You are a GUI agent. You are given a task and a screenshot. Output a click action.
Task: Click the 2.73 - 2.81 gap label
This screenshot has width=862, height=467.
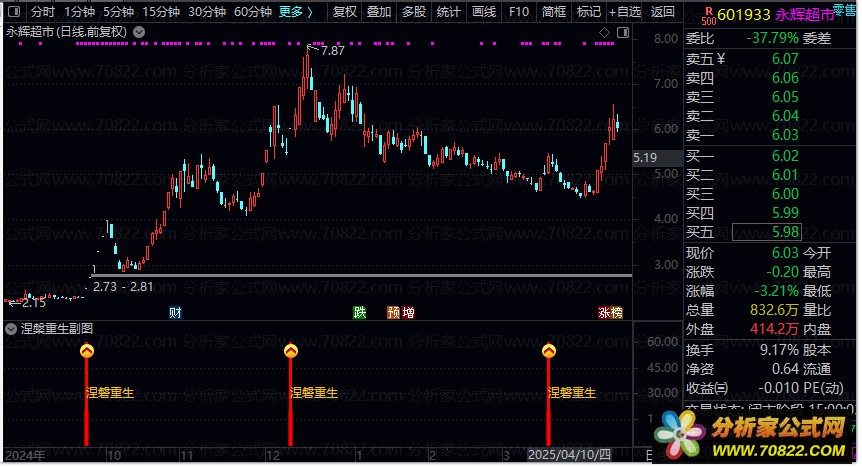123,287
